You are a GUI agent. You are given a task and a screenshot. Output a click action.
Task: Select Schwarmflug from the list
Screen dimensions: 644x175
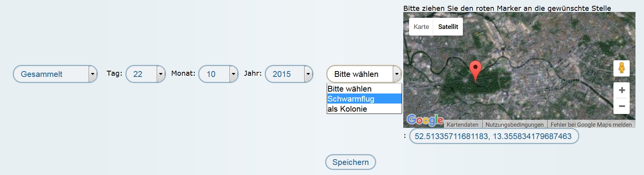[364, 99]
